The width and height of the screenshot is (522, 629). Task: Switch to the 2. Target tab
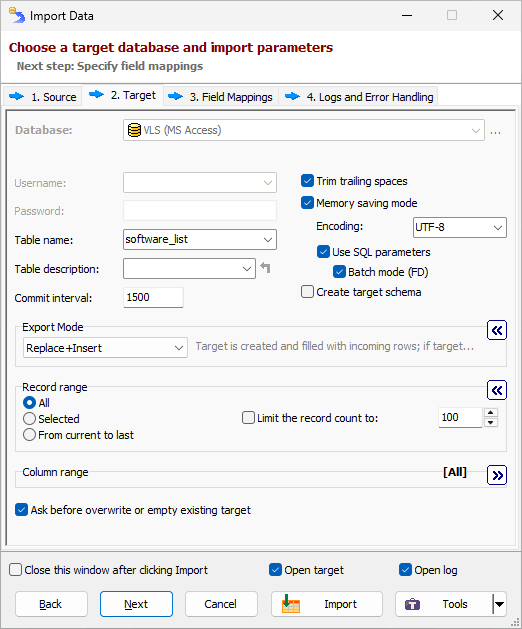pyautogui.click(x=123, y=95)
